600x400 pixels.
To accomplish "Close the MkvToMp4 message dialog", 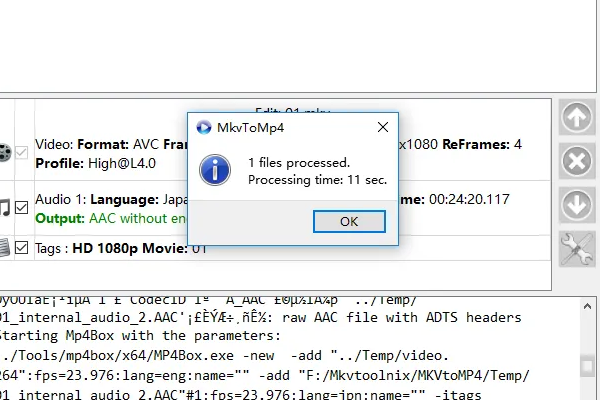I will coord(383,127).
